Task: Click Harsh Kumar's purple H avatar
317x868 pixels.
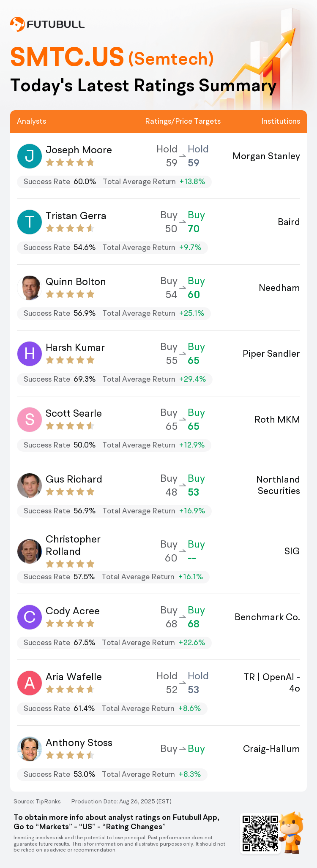Action: 30,353
